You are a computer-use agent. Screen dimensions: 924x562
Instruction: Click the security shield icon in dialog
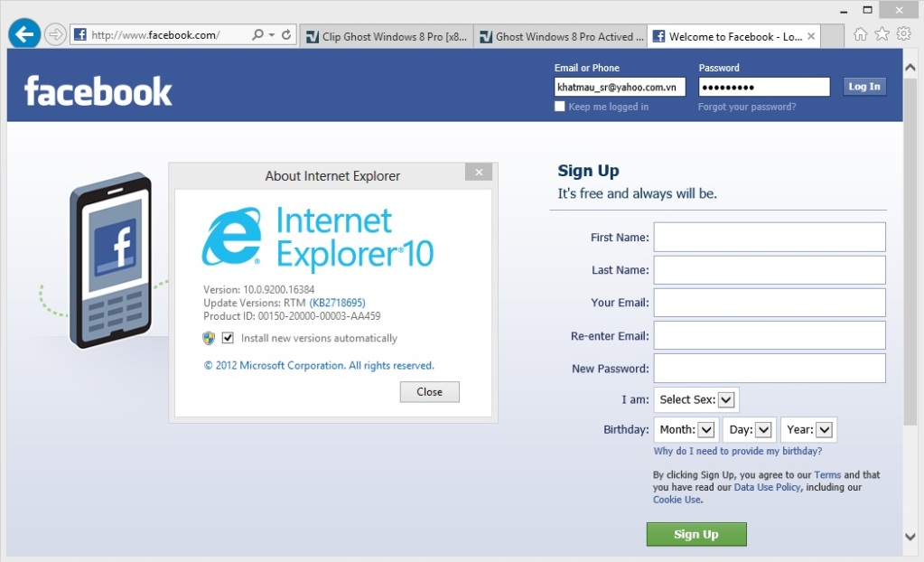(x=209, y=338)
